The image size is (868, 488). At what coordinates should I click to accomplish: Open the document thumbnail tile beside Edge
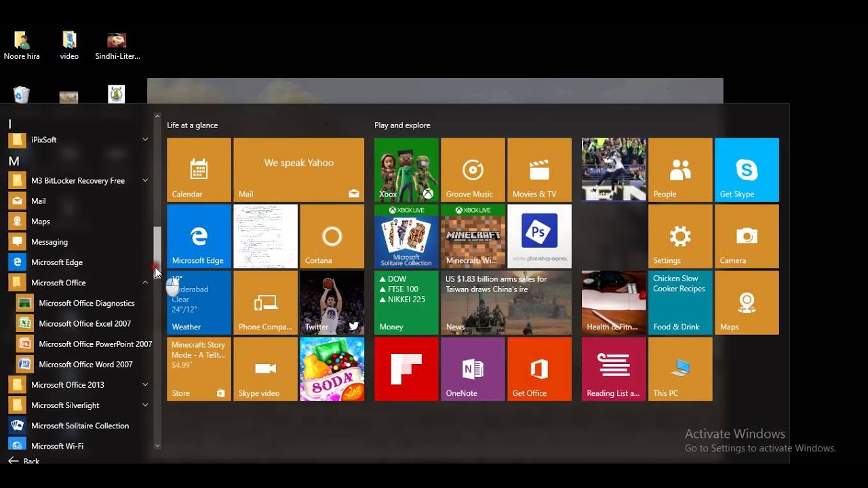pos(265,237)
